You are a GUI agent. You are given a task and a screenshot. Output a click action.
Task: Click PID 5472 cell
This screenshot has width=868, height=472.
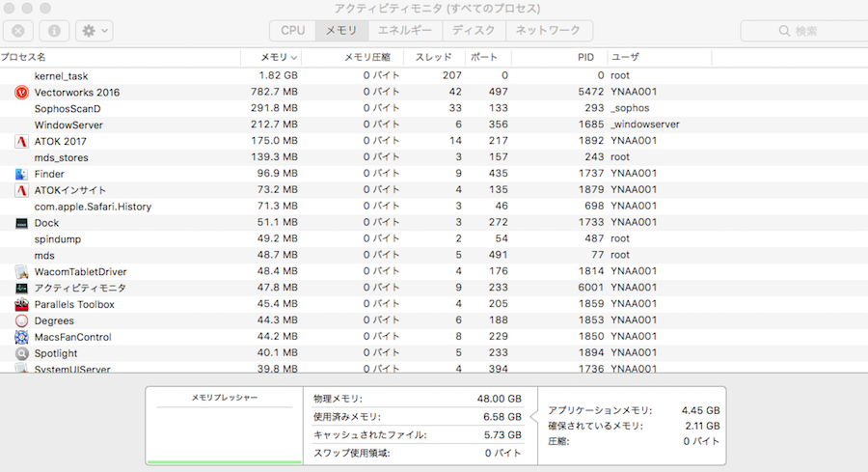590,92
